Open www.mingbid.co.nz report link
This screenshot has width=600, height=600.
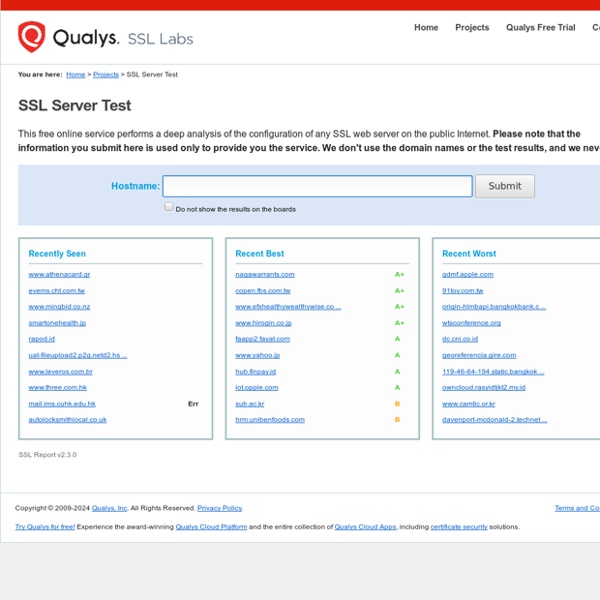[59, 307]
